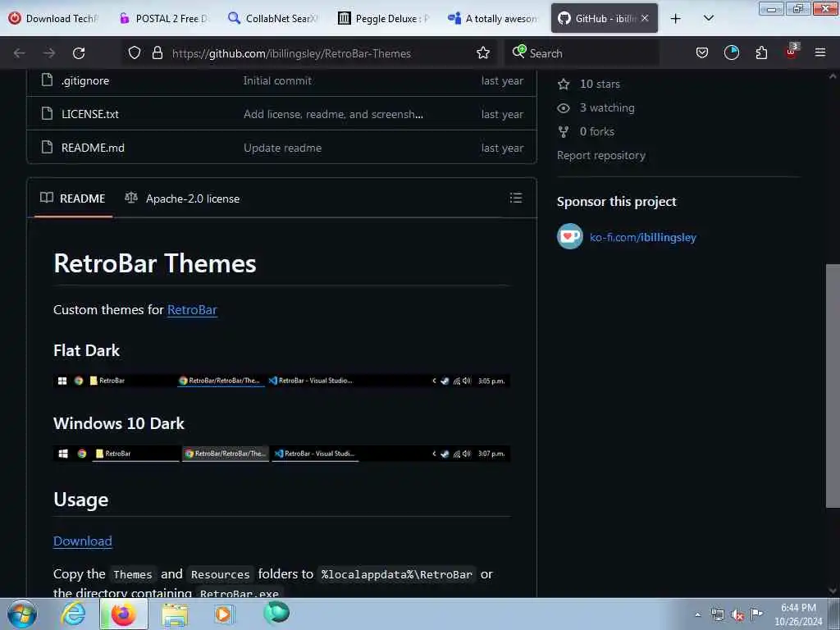The height and width of the screenshot is (630, 840).
Task: Go forward to next page
Action: click(48, 53)
